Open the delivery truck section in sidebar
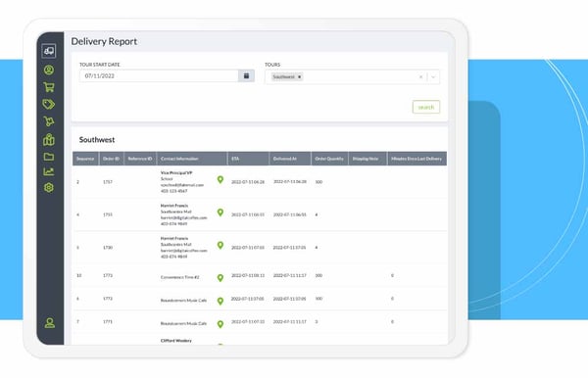This screenshot has height=378, width=588. 49,51
